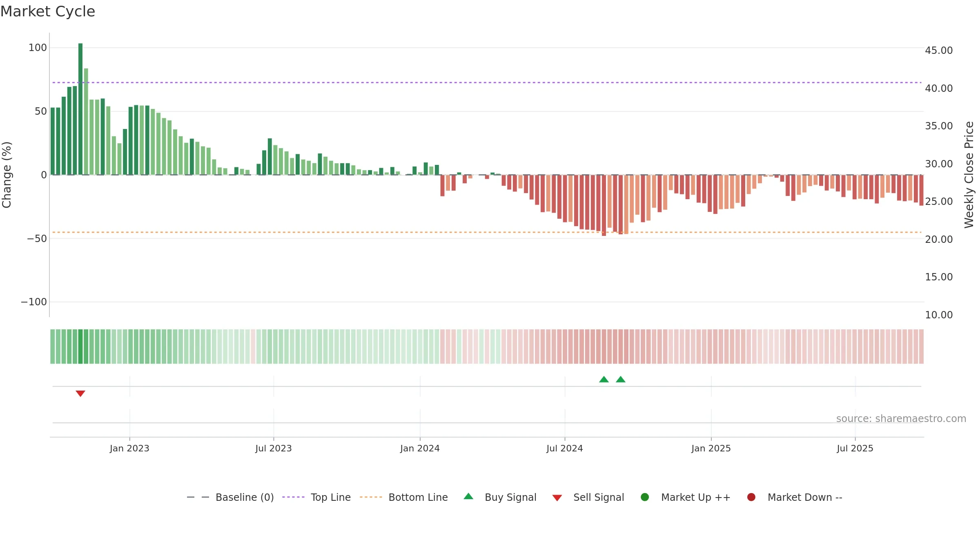Click the gray dashed Baseline legend sample
The image size is (980, 551).
click(198, 497)
